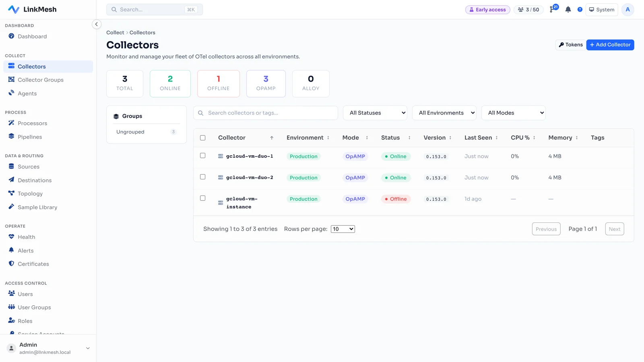Check the box for gcloud-vm-instance
644x362 pixels.
coord(203,198)
